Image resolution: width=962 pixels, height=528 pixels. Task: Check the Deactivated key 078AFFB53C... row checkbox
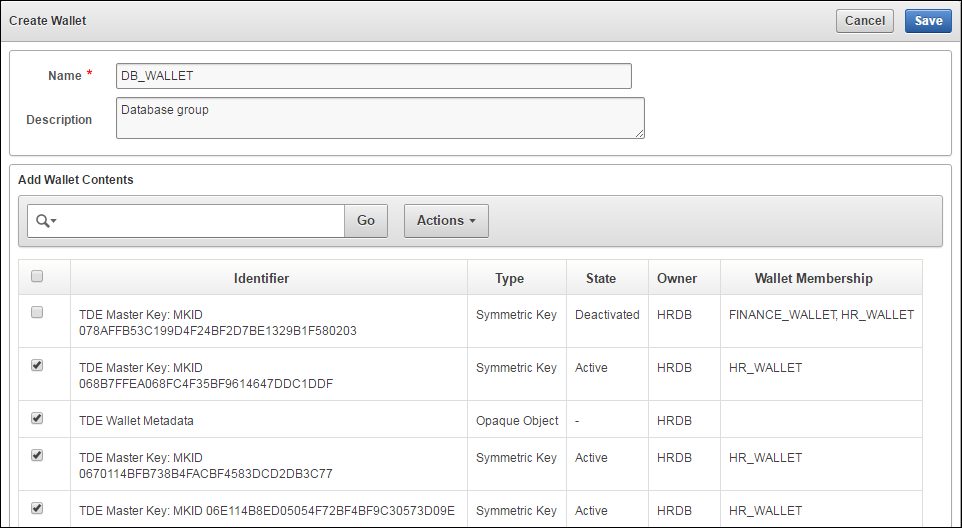[37, 313]
